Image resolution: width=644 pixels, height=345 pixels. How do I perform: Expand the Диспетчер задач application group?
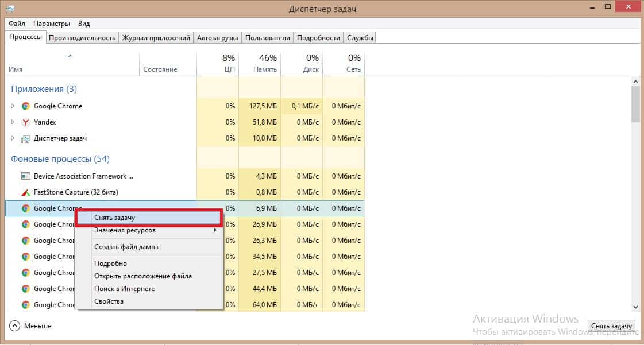(14, 138)
